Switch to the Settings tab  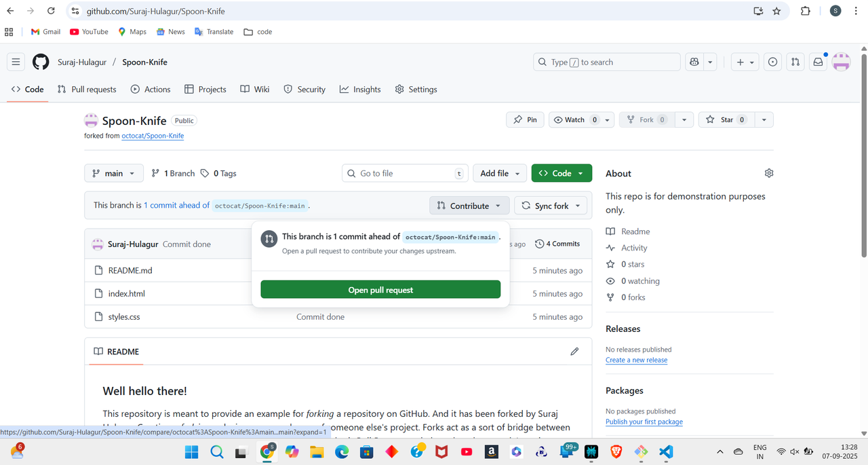click(x=416, y=89)
